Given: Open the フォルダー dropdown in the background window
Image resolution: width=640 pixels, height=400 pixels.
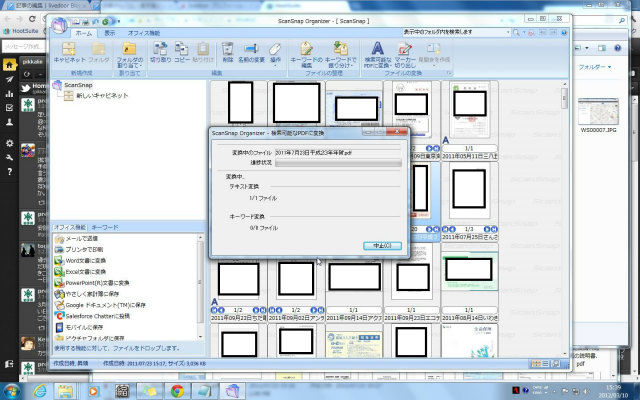Looking at the screenshot, I should 595,67.
